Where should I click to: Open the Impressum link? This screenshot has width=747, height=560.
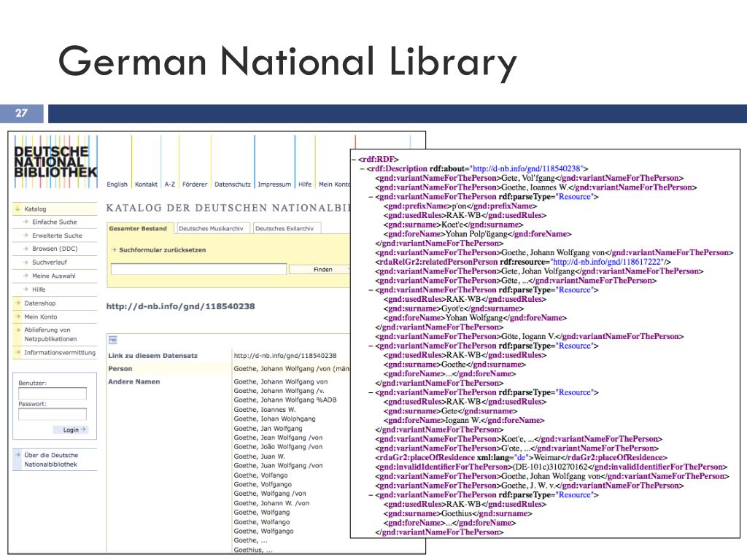tap(274, 184)
